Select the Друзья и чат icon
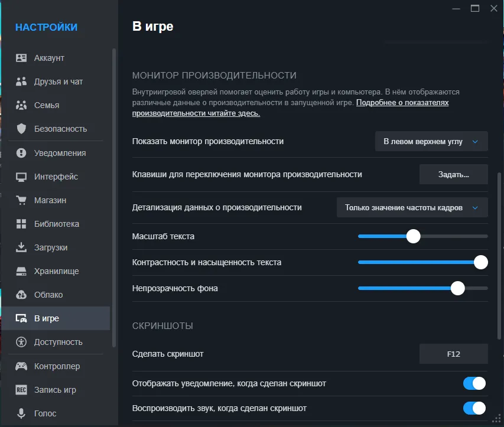Viewport: 504px width, 427px height. pos(21,82)
